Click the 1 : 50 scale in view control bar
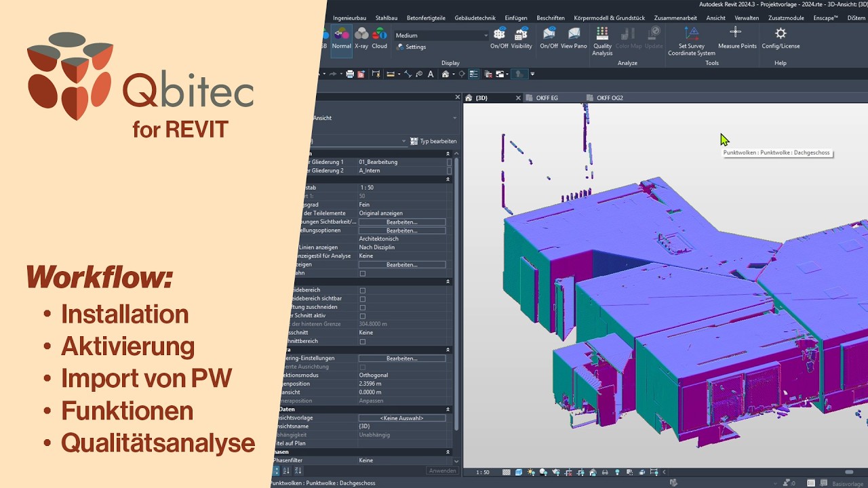This screenshot has width=868, height=488. pyautogui.click(x=483, y=472)
